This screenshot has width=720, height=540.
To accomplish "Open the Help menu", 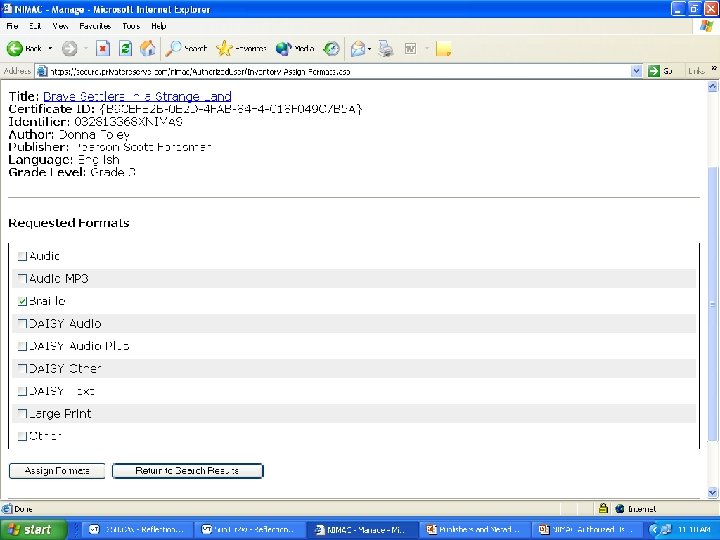I will 158,26.
